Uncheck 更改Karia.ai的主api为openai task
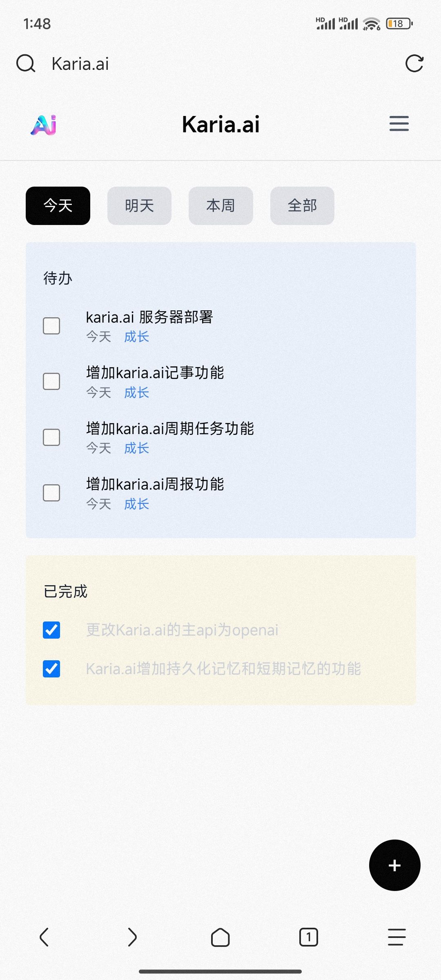This screenshot has width=441, height=980. tap(51, 630)
